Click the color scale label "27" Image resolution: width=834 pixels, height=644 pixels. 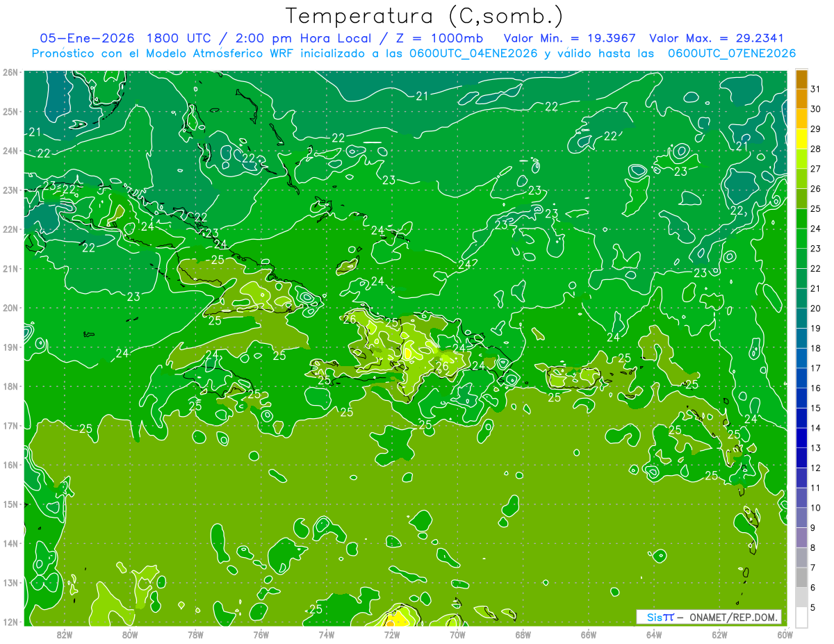coord(816,169)
